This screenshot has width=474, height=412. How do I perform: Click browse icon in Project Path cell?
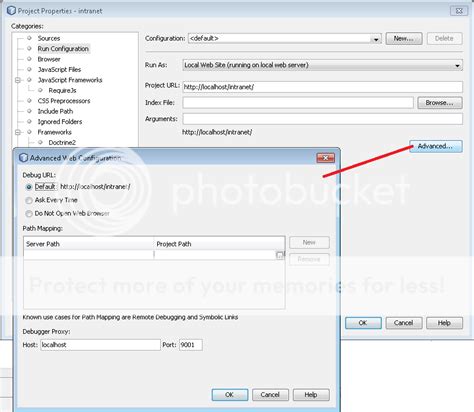(x=280, y=255)
